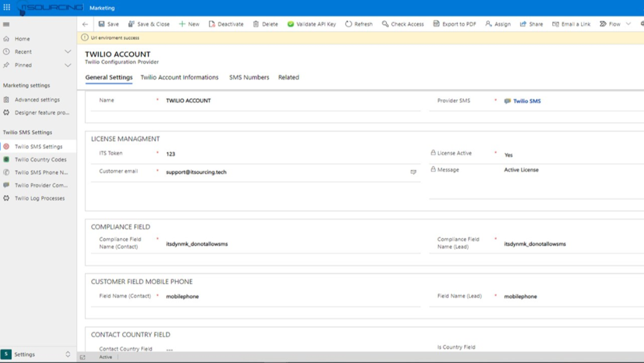Image resolution: width=644 pixels, height=363 pixels.
Task: Expand the Pinned section chevron
Action: tap(68, 65)
